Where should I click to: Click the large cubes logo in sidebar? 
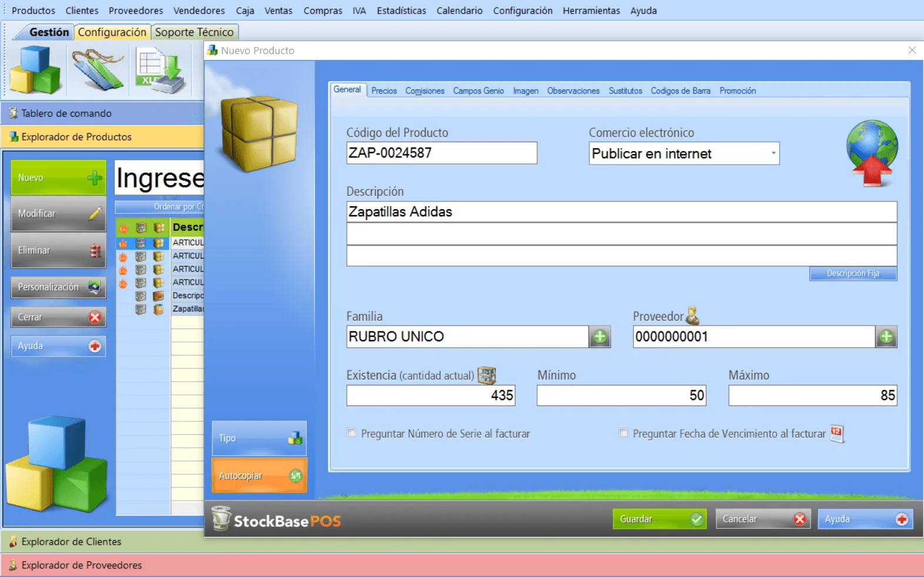point(56,464)
